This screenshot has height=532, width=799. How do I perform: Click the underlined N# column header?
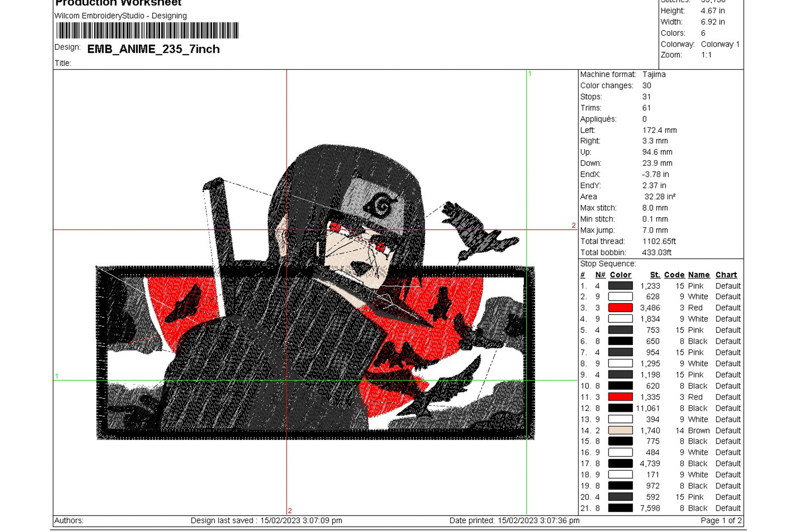(600, 275)
